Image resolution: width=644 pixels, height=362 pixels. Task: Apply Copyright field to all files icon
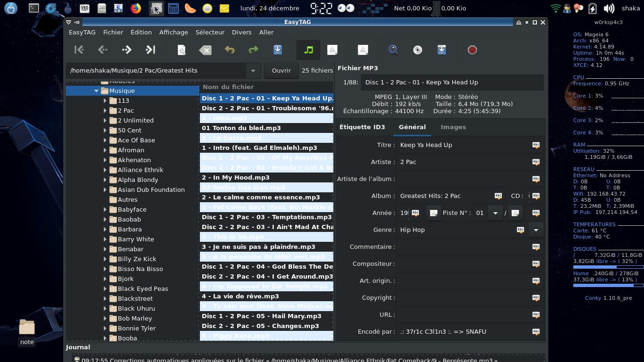[536, 298]
